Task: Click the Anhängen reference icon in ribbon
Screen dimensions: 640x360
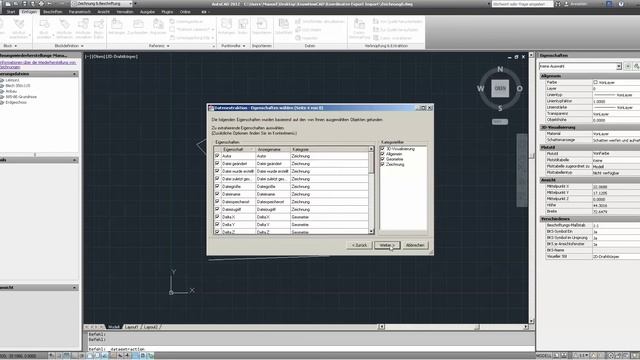Action: [x=117, y=27]
